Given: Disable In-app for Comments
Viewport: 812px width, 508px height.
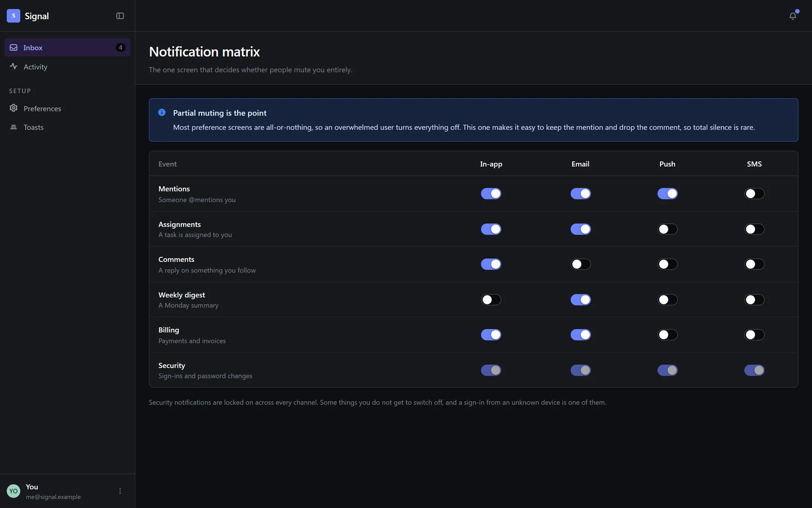Looking at the screenshot, I should [491, 264].
